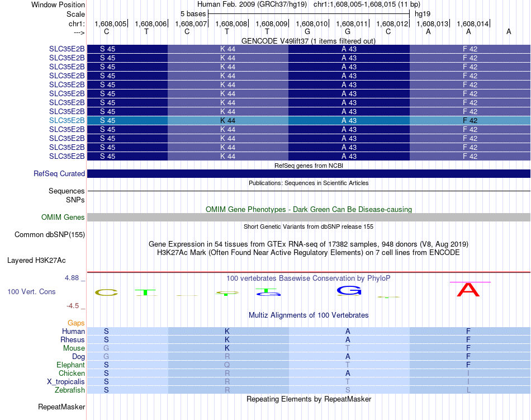
Task: Click the Dog species label
Action: point(78,356)
